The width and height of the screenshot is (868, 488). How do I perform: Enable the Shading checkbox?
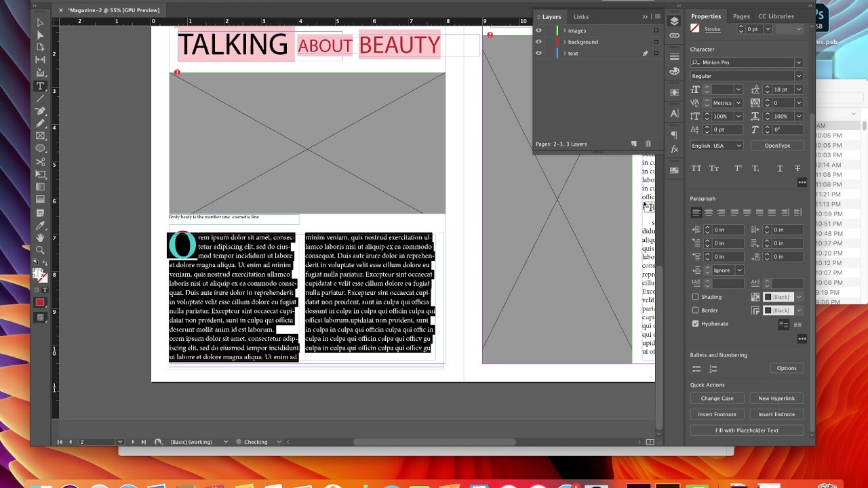[695, 297]
